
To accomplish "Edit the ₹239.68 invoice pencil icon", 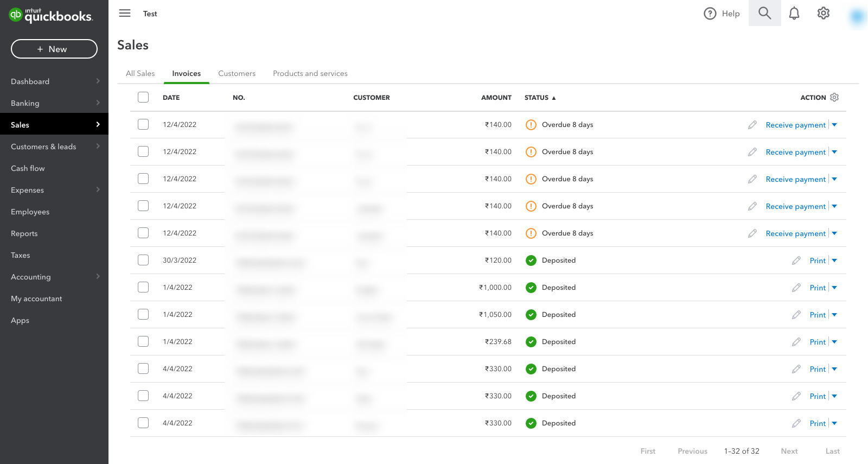I will click(796, 342).
